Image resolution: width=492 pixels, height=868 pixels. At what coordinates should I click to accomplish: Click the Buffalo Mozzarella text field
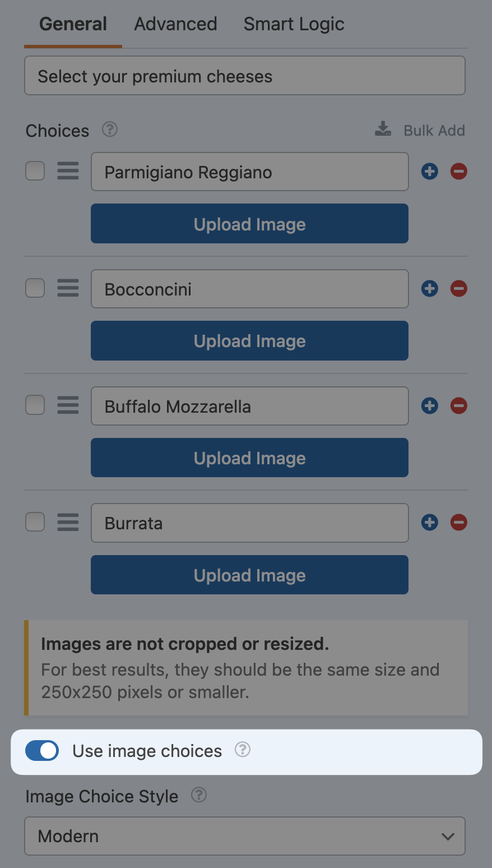[249, 406]
